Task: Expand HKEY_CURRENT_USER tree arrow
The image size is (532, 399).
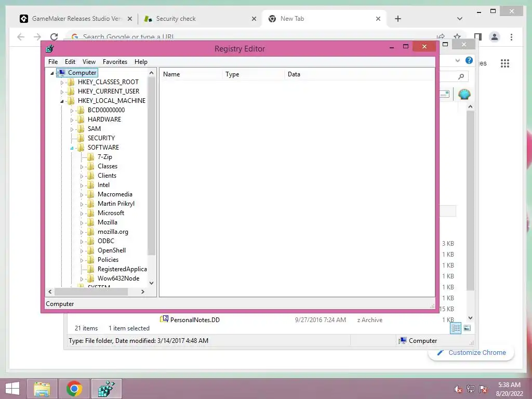Action: click(x=62, y=91)
